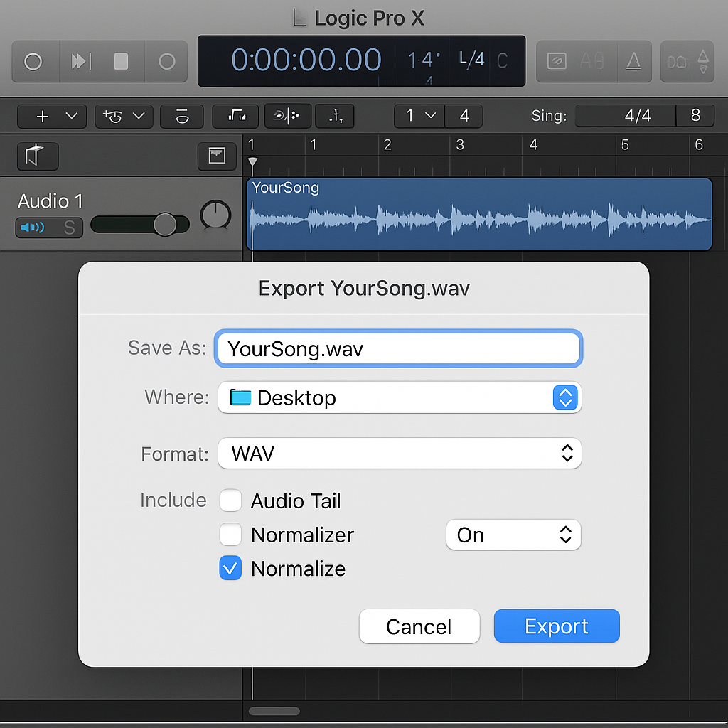Mute the Audio 1 track with the speaker button
728x728 pixels.
[x=33, y=227]
